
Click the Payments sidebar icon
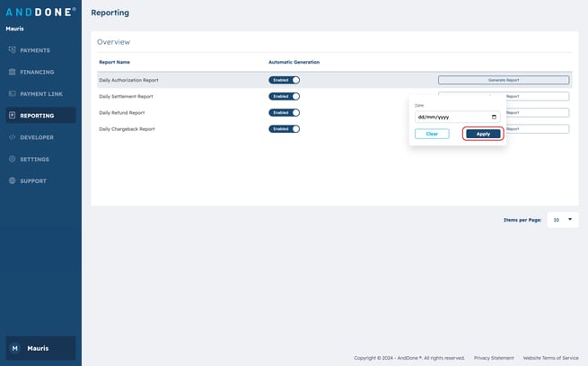tap(12, 50)
